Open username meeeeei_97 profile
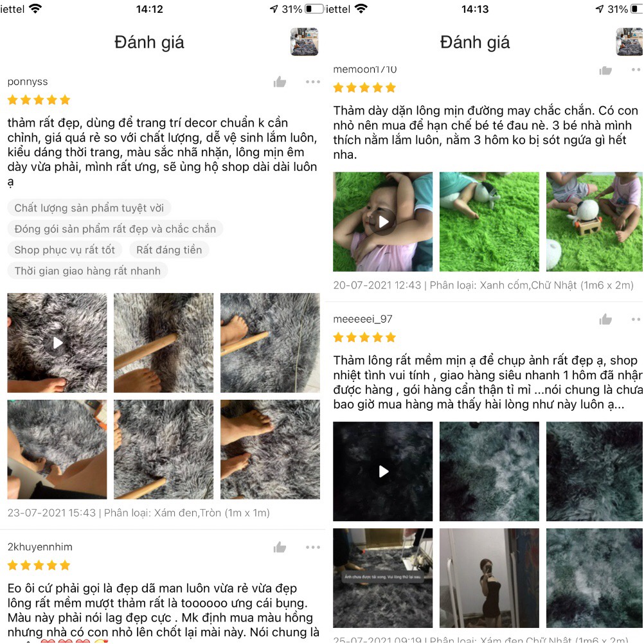Screen dimensions: 644x644 pyautogui.click(x=362, y=319)
